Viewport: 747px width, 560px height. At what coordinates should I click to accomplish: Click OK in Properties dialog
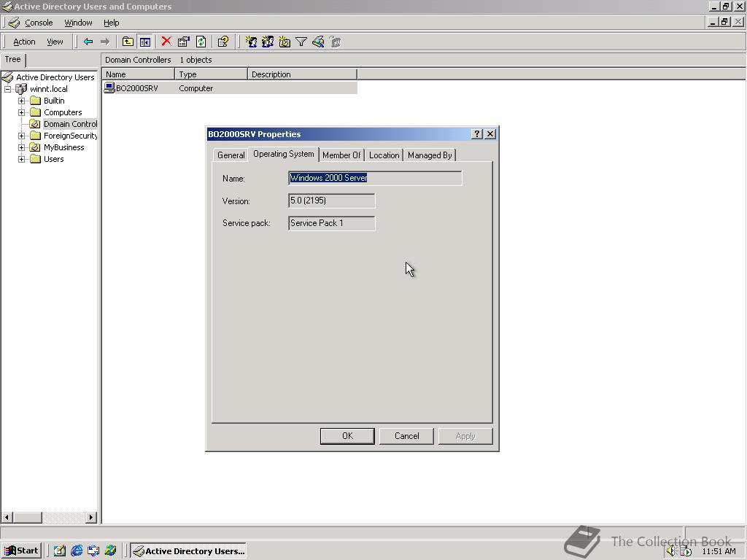click(347, 436)
